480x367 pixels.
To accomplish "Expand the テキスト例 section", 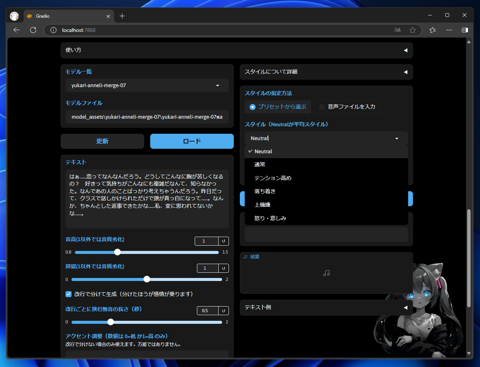I will pyautogui.click(x=326, y=307).
